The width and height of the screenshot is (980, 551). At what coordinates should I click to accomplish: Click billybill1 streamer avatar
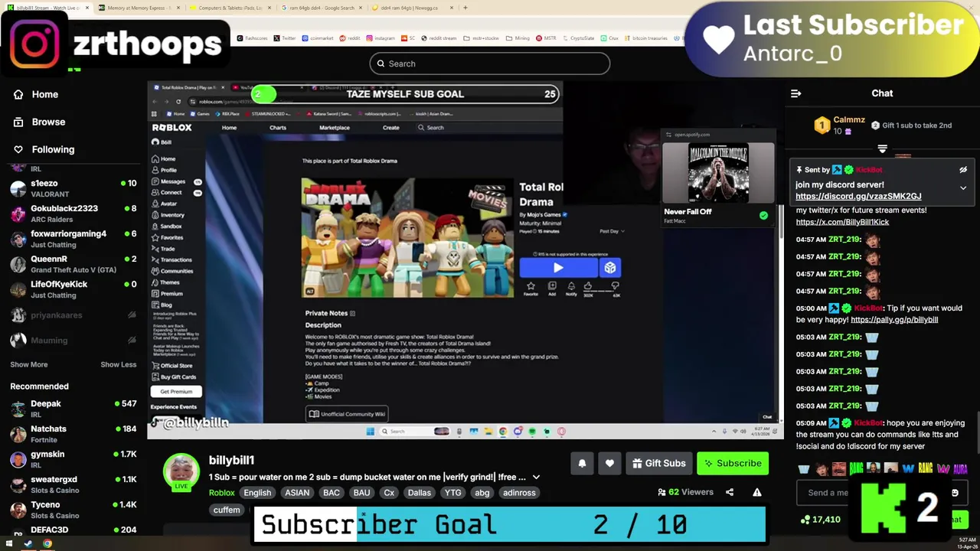[181, 471]
